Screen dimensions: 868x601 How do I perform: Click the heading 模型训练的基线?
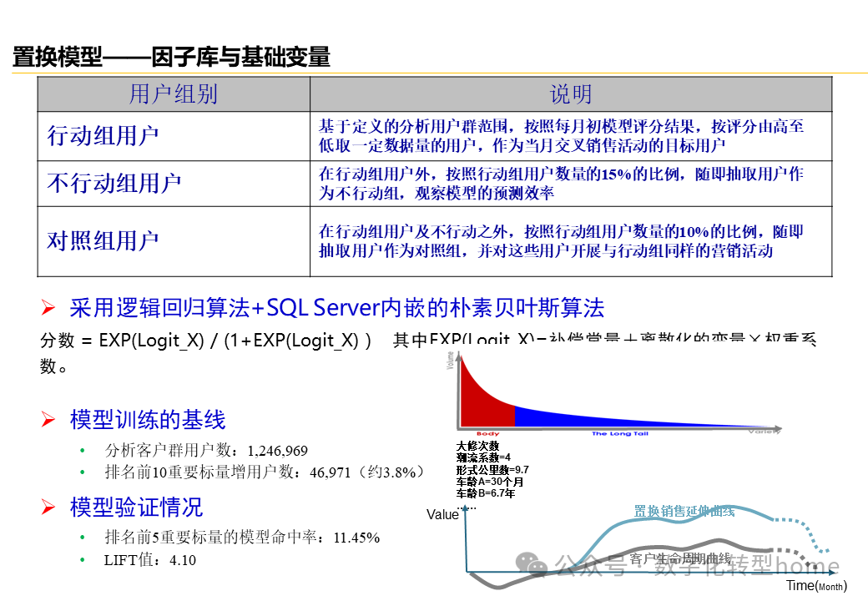(x=148, y=420)
